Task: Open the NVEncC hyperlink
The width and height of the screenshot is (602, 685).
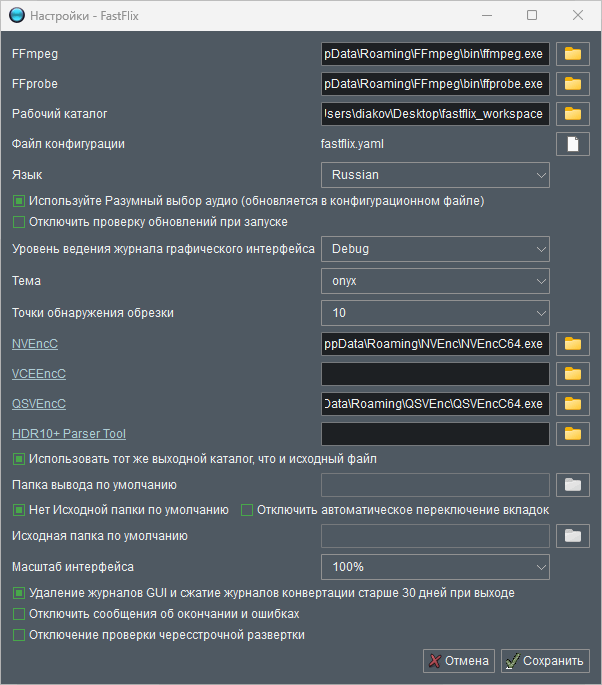Action: click(35, 344)
